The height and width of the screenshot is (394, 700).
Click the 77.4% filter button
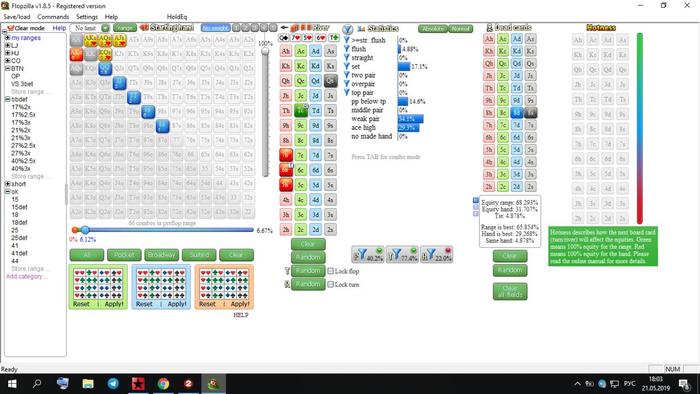click(x=402, y=254)
